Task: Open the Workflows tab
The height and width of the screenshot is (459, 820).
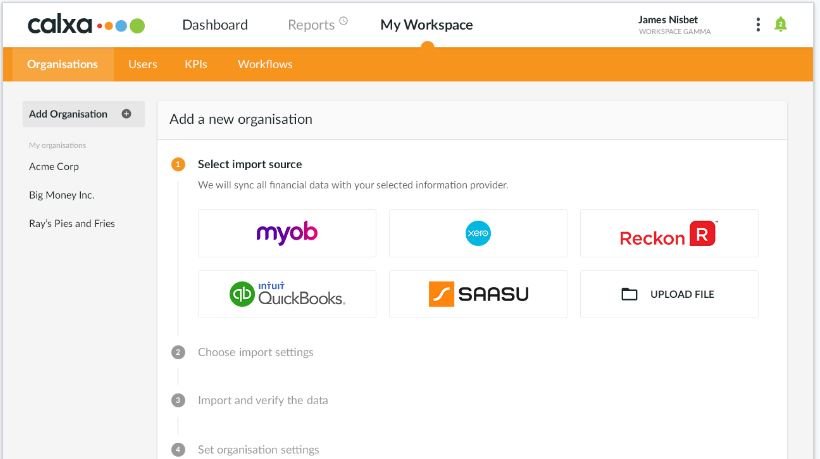Action: click(x=265, y=64)
